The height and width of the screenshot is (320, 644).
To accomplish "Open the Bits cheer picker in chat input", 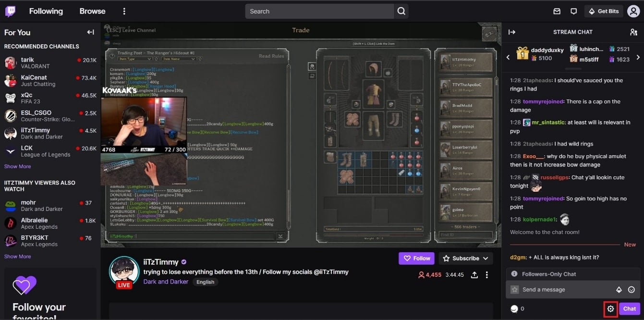I will pyautogui.click(x=620, y=289).
